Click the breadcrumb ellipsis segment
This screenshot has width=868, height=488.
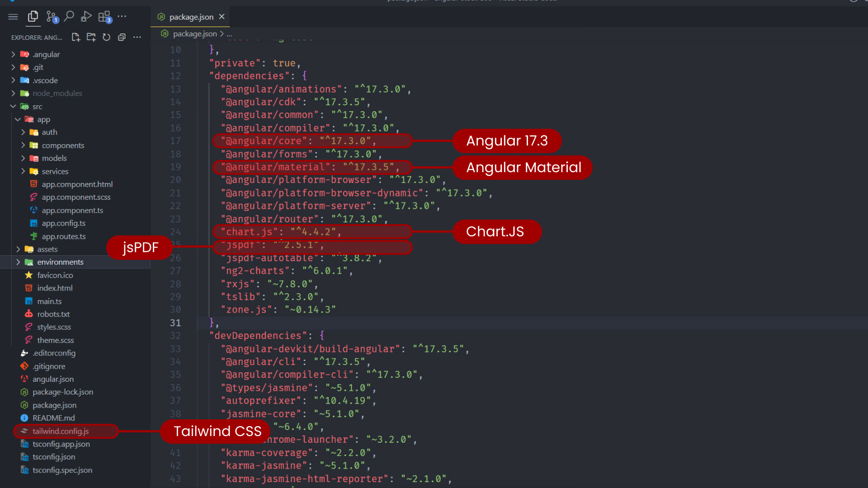point(229,34)
